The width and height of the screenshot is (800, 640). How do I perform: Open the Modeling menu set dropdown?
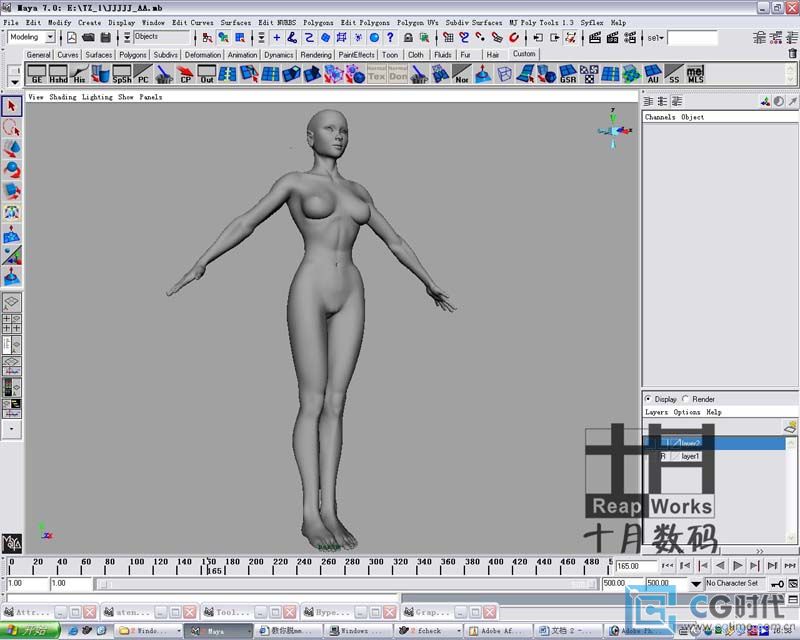point(50,37)
